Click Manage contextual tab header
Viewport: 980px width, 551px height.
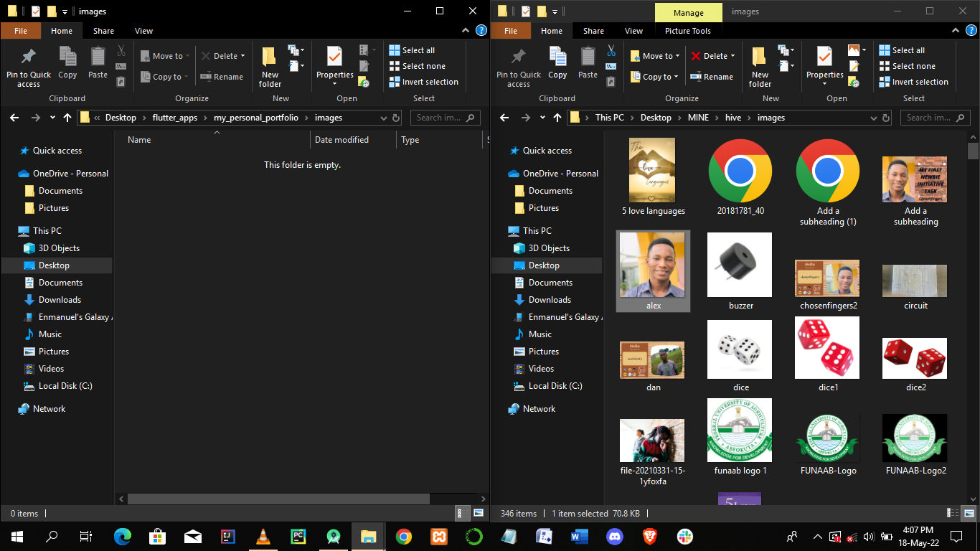click(x=688, y=12)
